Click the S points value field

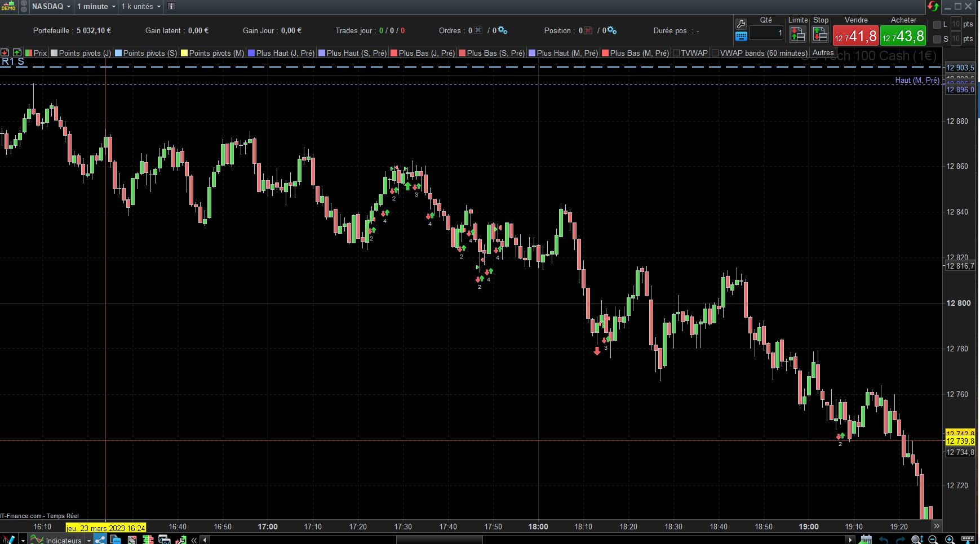956,39
